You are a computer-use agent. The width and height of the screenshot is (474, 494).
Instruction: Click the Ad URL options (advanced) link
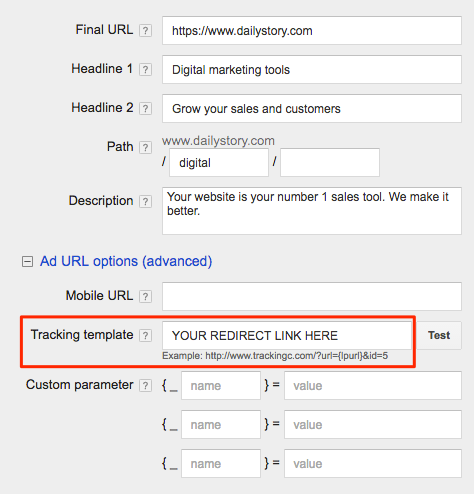[126, 261]
